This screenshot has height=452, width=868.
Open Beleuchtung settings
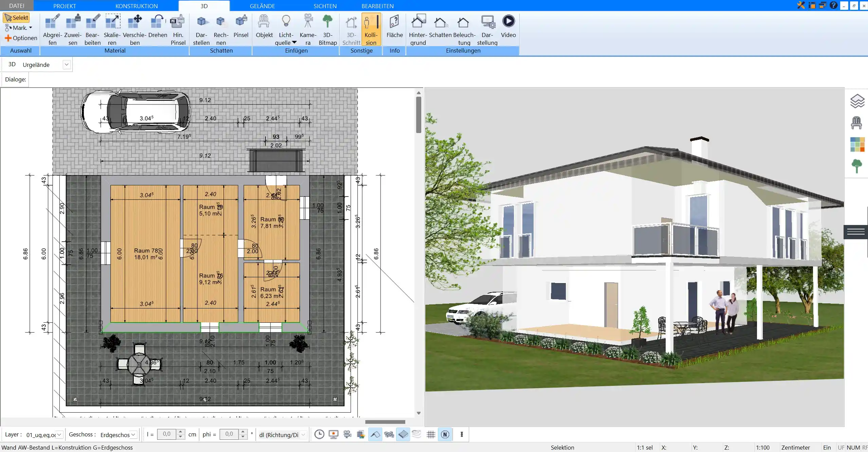pos(464,30)
